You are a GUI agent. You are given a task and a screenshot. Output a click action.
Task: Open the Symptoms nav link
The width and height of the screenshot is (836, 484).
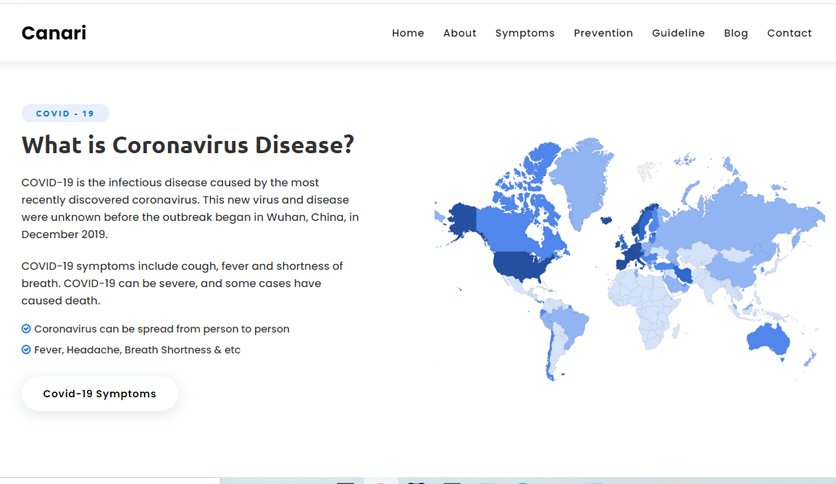click(525, 33)
